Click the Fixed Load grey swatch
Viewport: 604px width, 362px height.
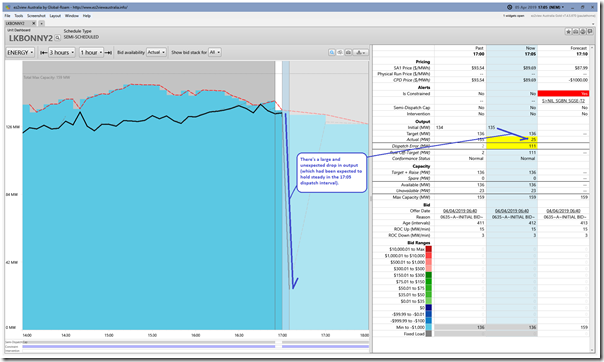click(x=428, y=334)
